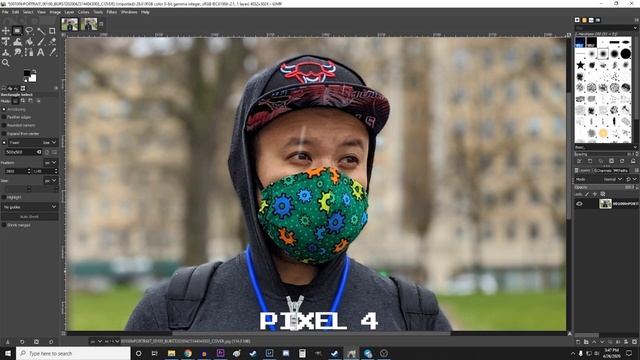Enable Rounded corners checkbox
The image size is (640, 360).
pyautogui.click(x=4, y=125)
